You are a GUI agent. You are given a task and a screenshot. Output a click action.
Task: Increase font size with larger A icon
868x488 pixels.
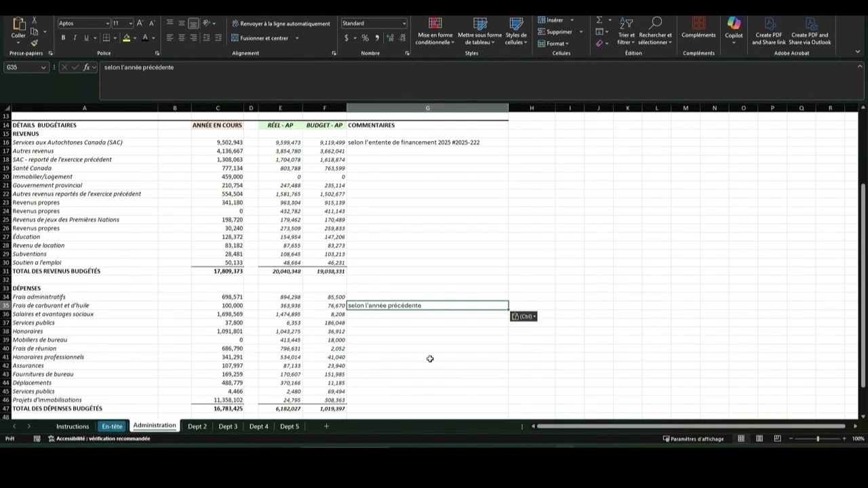click(141, 23)
